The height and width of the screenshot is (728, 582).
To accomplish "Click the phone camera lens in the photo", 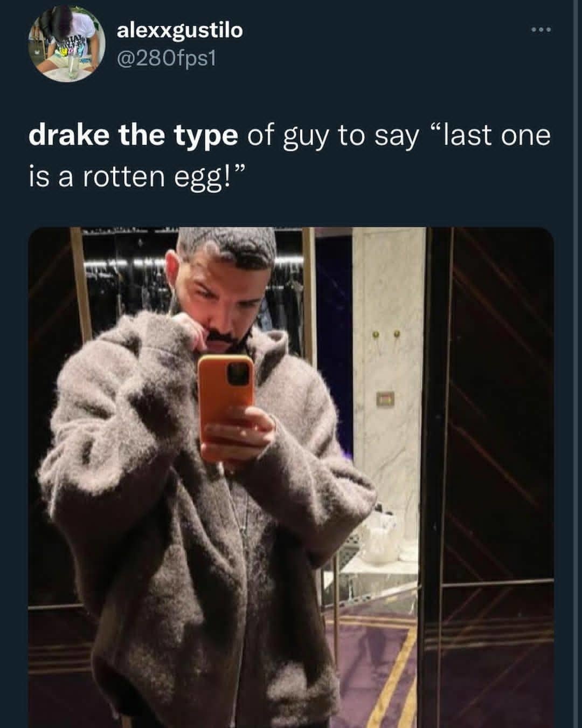I will click(x=240, y=374).
